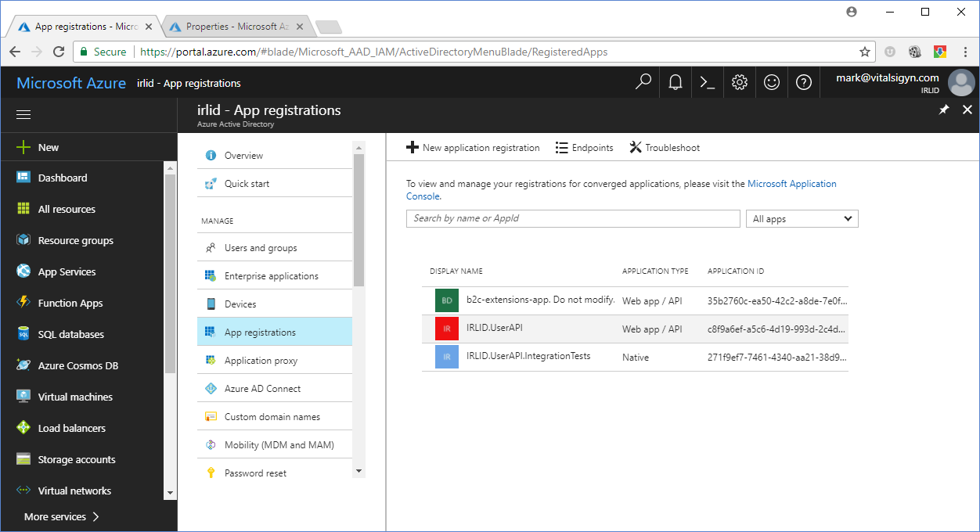Click the left sidebar scrollbar down arrow
Viewport: 980px width, 532px height.
tap(170, 494)
